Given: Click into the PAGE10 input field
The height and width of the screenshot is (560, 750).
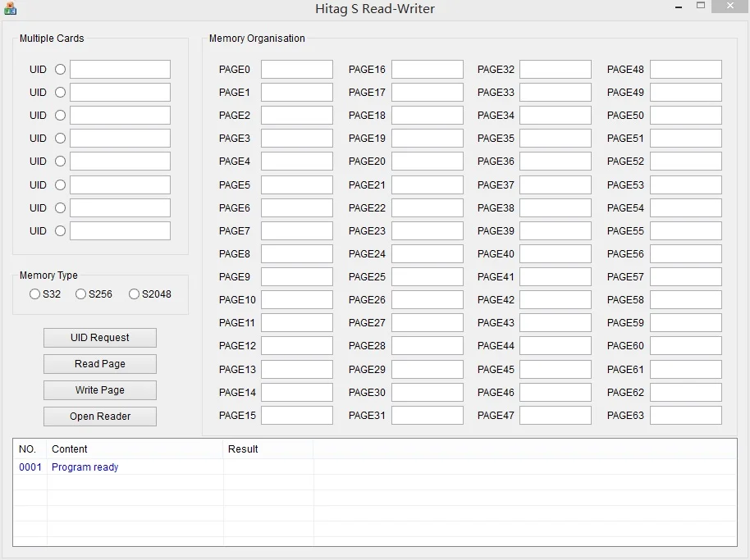Looking at the screenshot, I should [x=297, y=299].
